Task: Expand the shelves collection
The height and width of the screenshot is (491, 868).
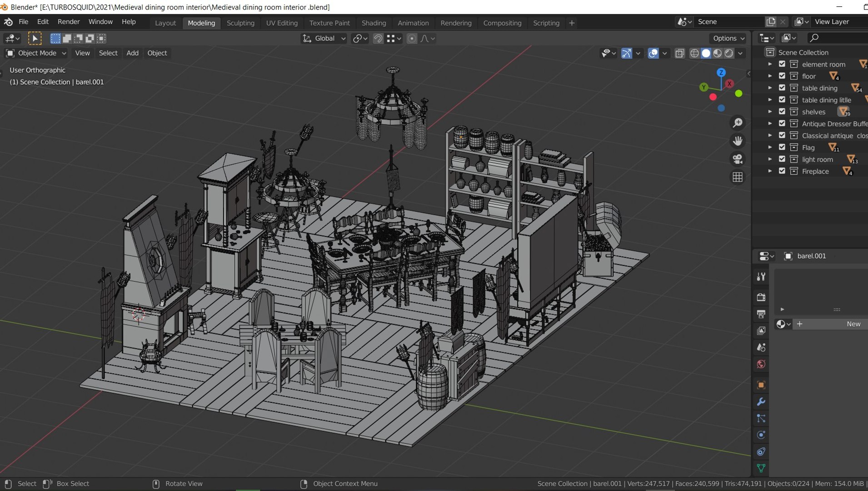Action: (x=770, y=111)
